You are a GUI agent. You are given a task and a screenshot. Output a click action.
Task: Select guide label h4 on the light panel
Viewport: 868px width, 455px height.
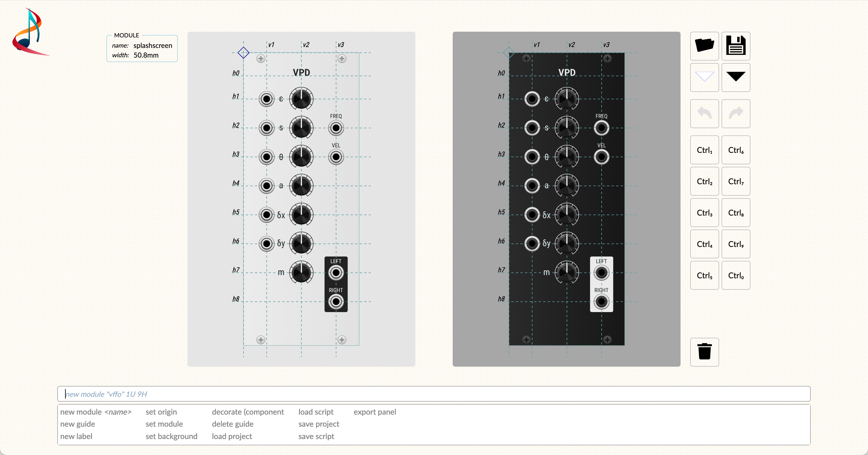pyautogui.click(x=235, y=183)
